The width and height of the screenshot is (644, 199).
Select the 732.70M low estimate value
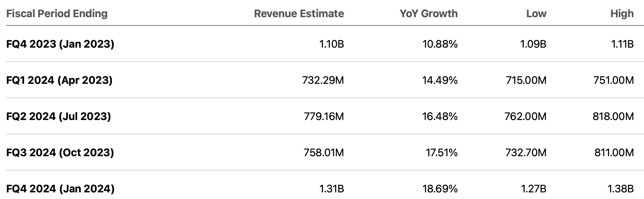pyautogui.click(x=526, y=153)
